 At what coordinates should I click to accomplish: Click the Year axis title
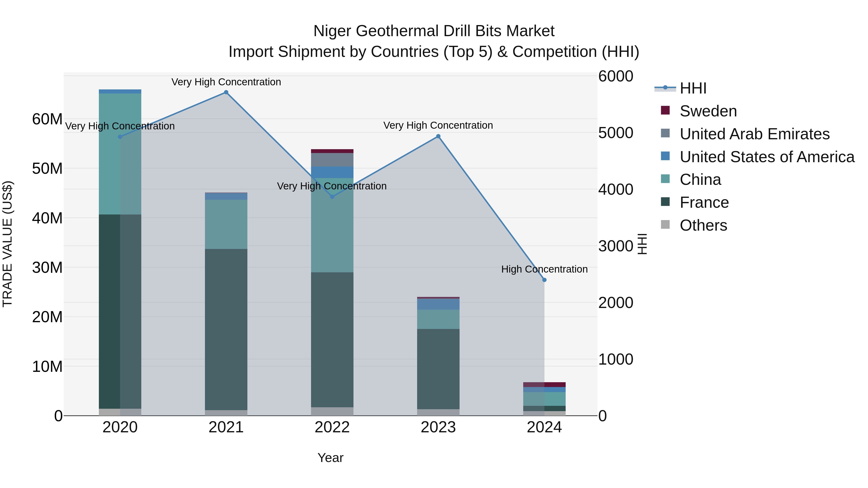pos(330,458)
